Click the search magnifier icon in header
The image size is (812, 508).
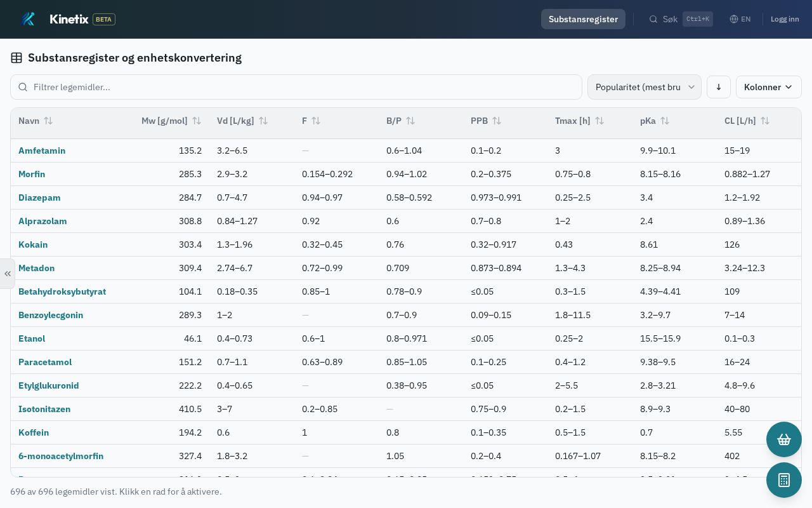pyautogui.click(x=653, y=19)
